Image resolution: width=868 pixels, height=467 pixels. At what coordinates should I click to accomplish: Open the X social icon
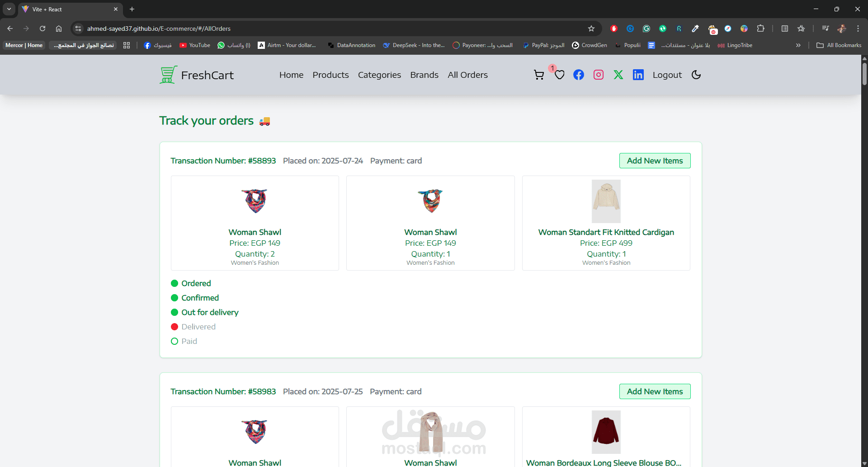click(x=618, y=75)
